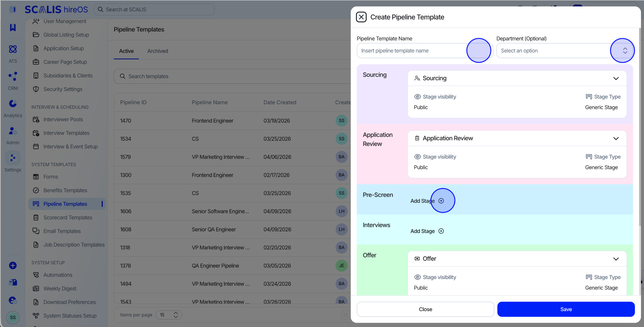The width and height of the screenshot is (644, 327).
Task: Click the Security Settings shield icon
Action: [x=36, y=89]
